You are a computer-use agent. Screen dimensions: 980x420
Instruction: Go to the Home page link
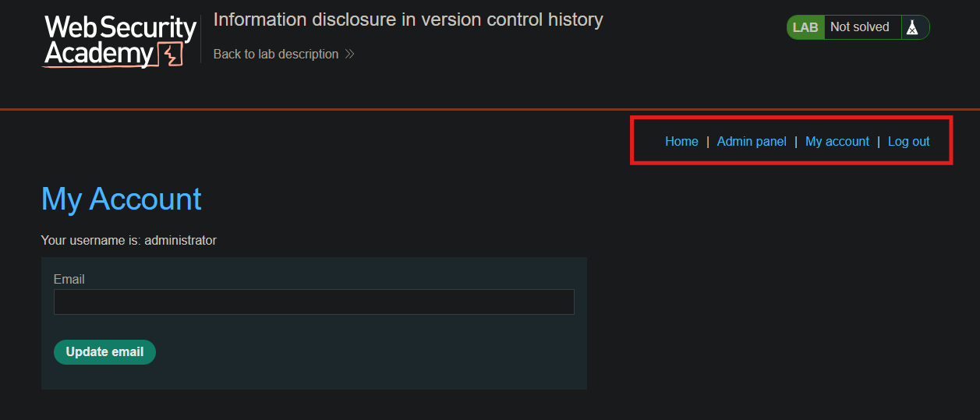click(x=681, y=141)
